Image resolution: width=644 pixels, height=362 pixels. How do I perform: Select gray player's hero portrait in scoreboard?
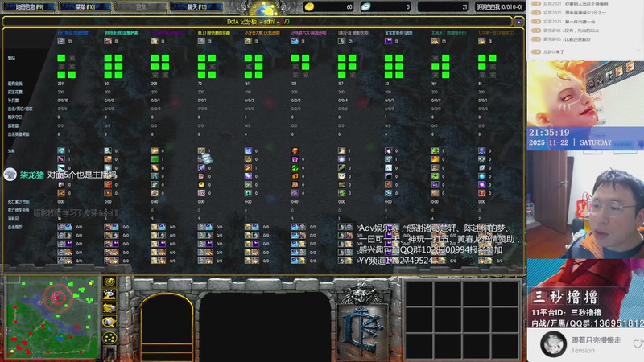point(341,41)
